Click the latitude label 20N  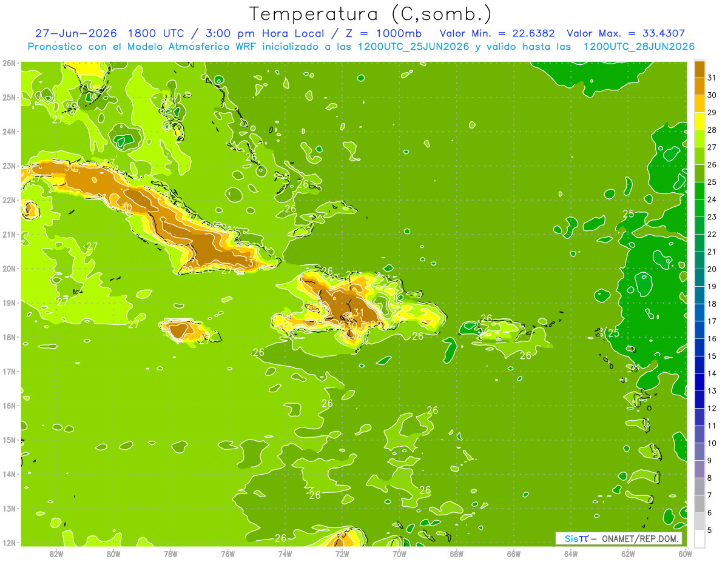point(10,269)
